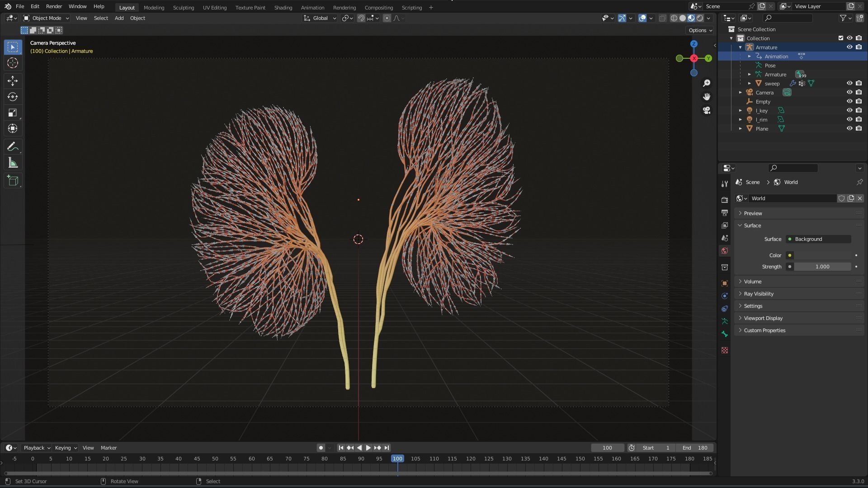Jump to the timeline end frame

click(x=387, y=448)
